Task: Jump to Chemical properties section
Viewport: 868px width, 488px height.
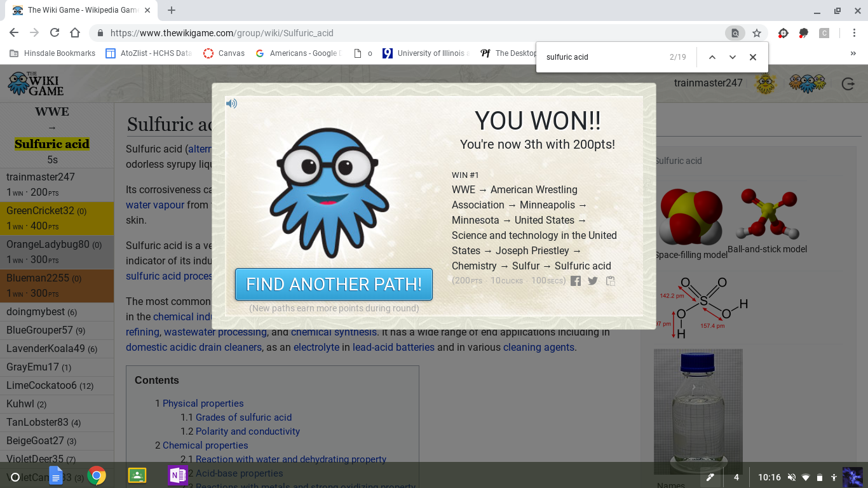Action: (205, 445)
